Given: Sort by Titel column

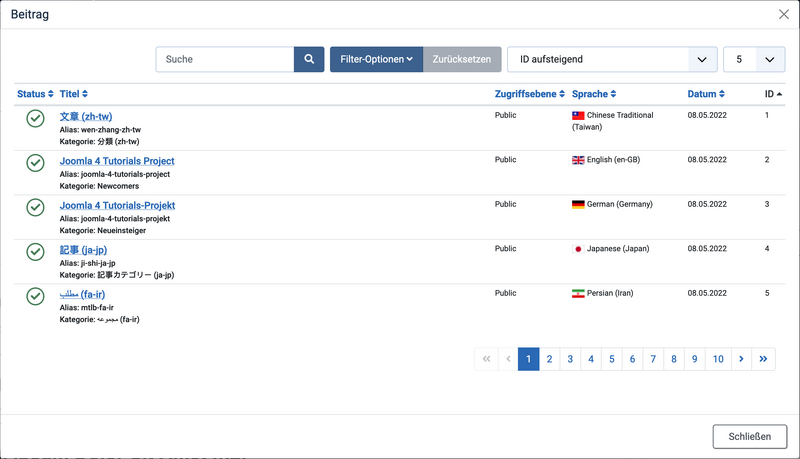Looking at the screenshot, I should point(73,94).
